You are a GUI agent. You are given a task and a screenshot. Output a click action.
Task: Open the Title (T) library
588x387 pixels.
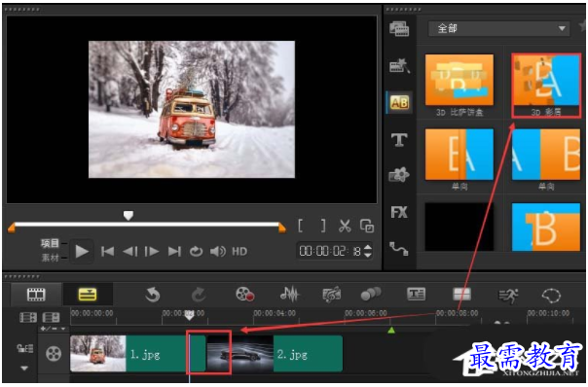point(399,140)
